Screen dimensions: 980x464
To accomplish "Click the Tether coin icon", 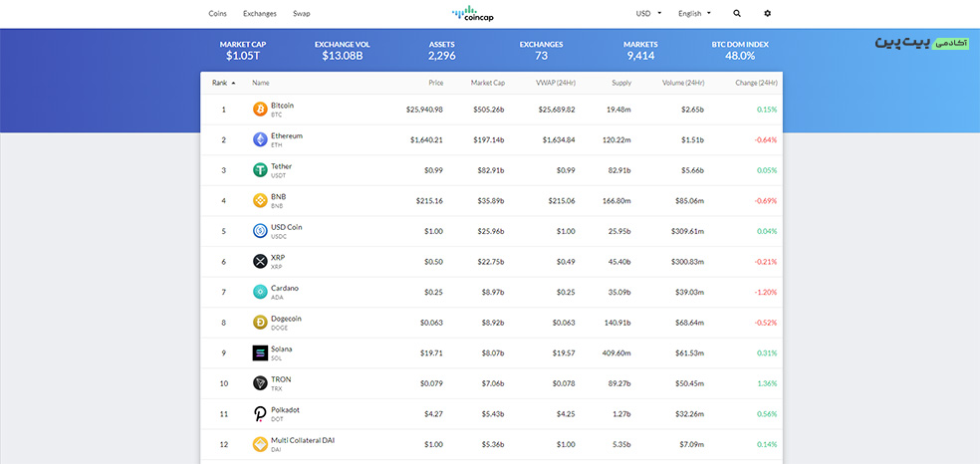I will (260, 170).
